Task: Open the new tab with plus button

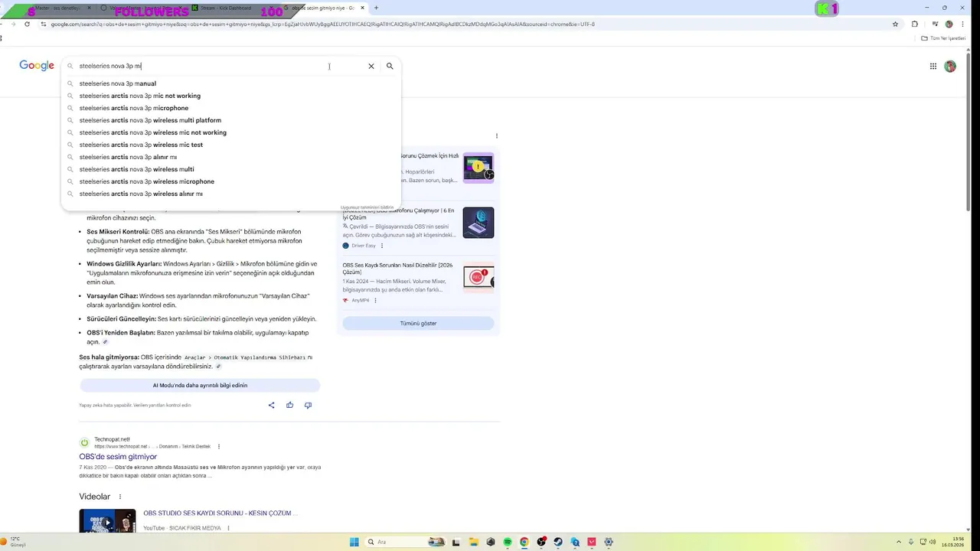Action: [x=376, y=8]
